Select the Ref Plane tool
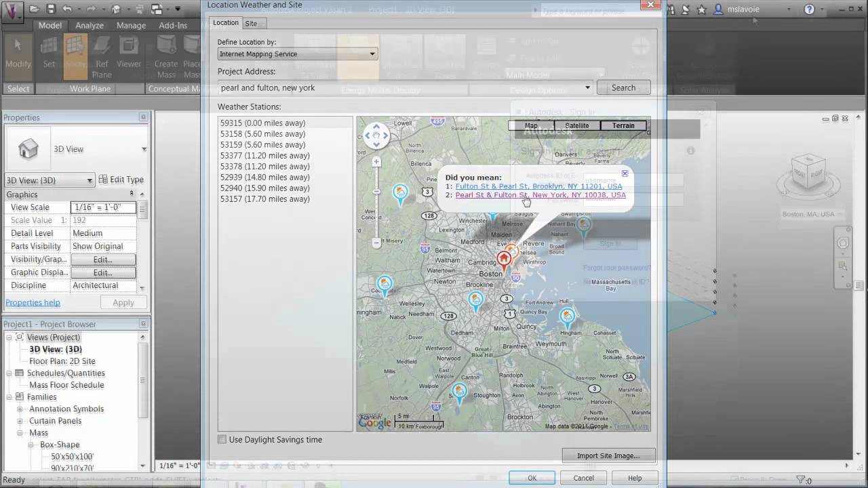The width and height of the screenshot is (868, 488). click(102, 57)
